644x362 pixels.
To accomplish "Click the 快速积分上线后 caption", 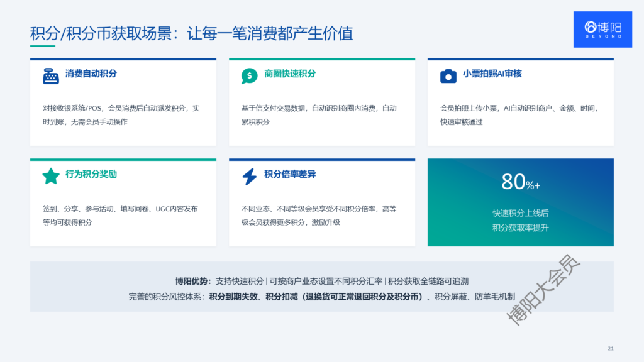I will click(x=520, y=213).
